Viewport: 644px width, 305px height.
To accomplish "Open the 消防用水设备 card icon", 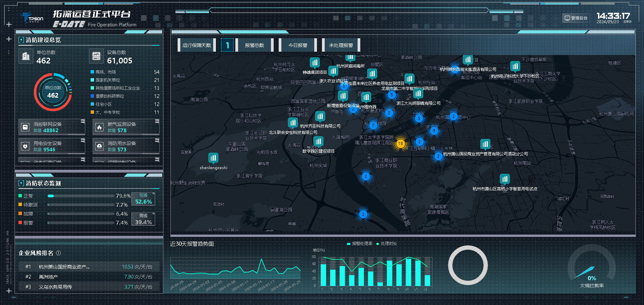I will click(x=99, y=146).
